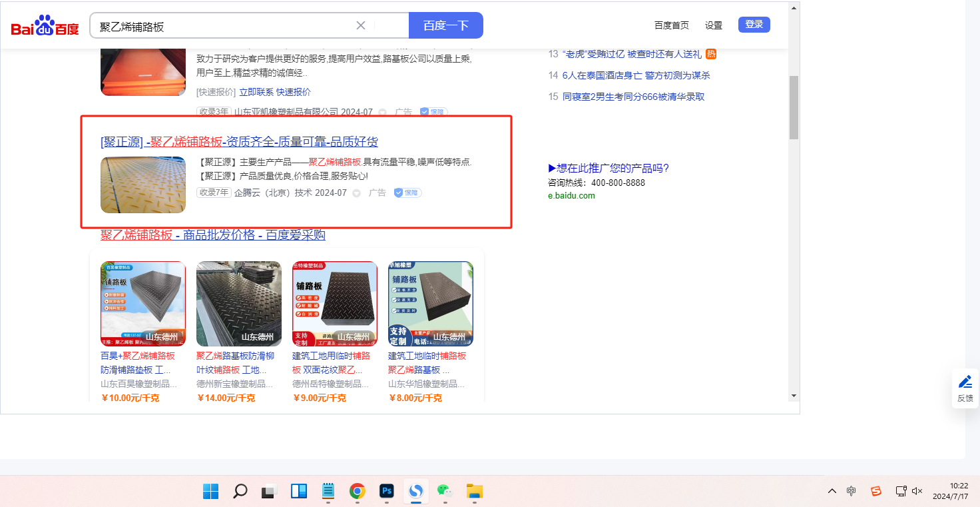Image resolution: width=980 pixels, height=507 pixels.
Task: Open File Explorer from the taskbar
Action: pyautogui.click(x=474, y=492)
